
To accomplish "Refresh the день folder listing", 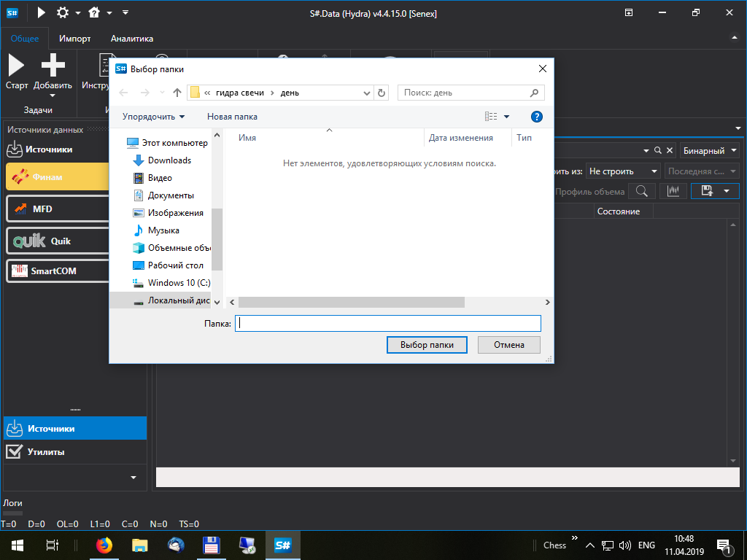I will [x=381, y=93].
